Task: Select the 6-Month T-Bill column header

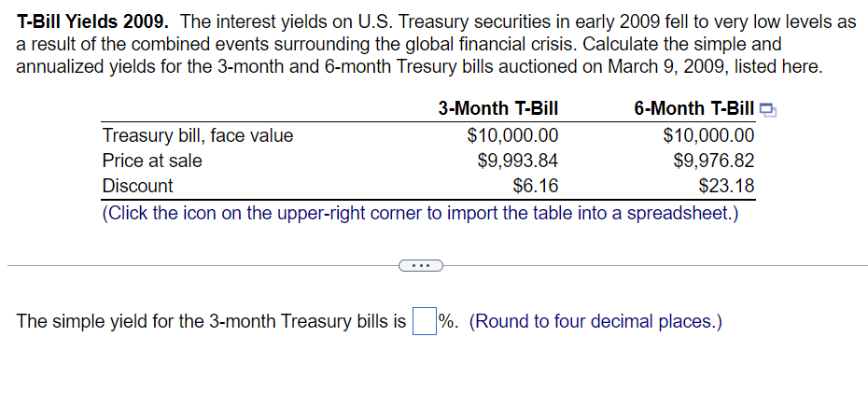Action: coord(694,108)
